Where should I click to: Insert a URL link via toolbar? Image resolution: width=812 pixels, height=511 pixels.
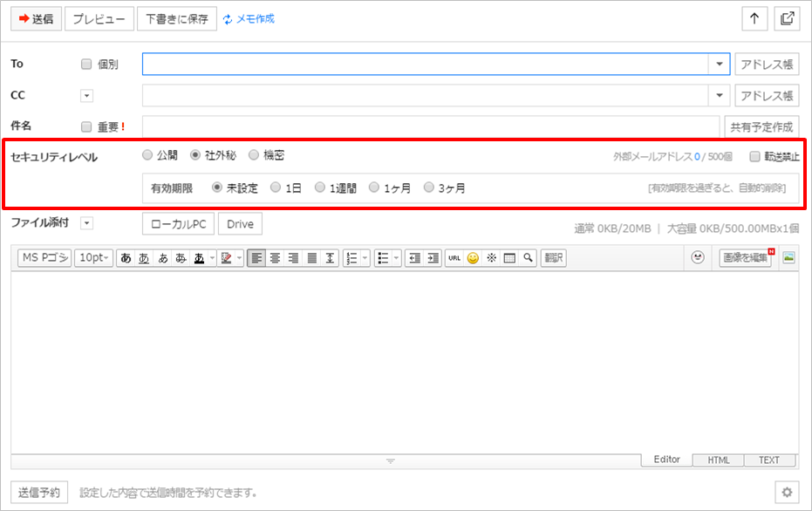click(x=455, y=258)
